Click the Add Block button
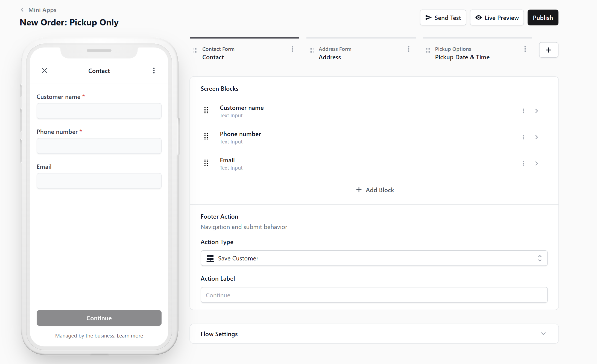Screen dimensions: 597x364 (x=375, y=190)
